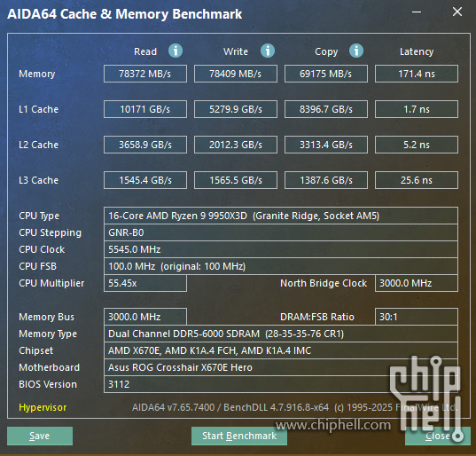476x456 pixels.
Task: Close the window using the X icon
Action: pos(457,12)
